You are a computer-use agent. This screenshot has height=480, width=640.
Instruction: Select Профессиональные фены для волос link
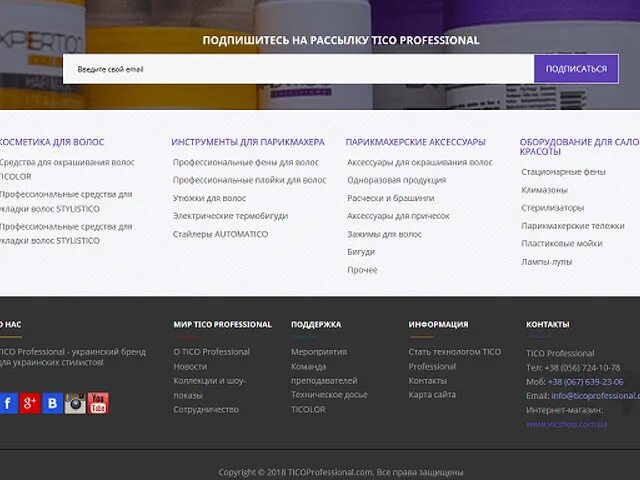click(x=246, y=162)
